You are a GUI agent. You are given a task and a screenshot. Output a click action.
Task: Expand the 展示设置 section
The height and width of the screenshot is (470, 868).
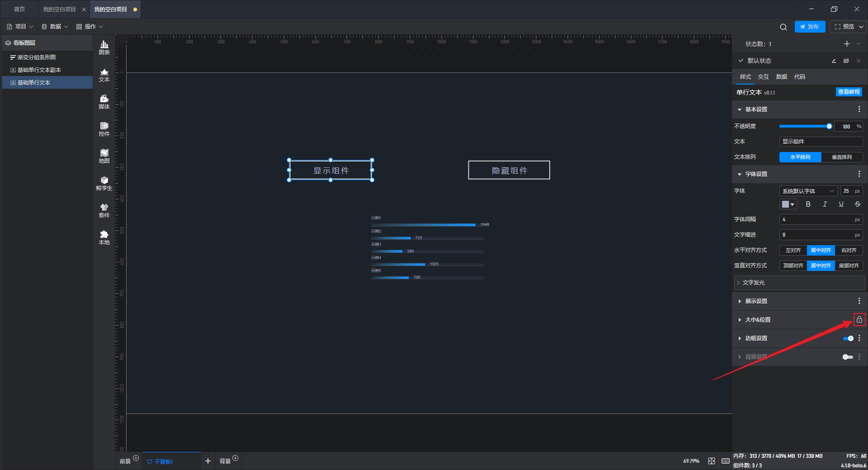pos(740,301)
